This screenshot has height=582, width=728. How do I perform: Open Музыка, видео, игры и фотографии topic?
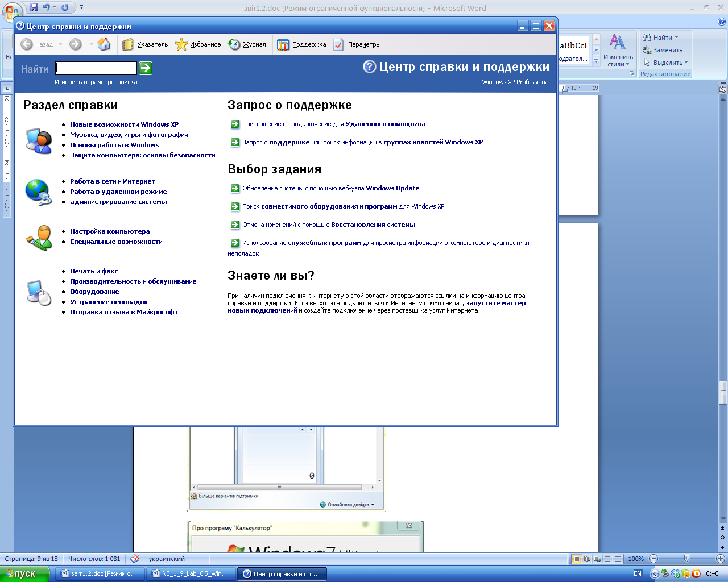click(x=129, y=135)
